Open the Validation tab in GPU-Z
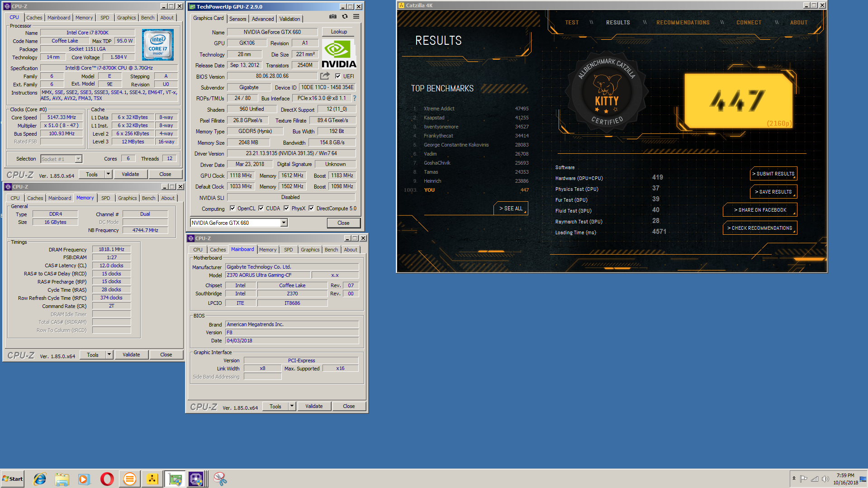Viewport: 868px width, 488px height. [x=289, y=19]
